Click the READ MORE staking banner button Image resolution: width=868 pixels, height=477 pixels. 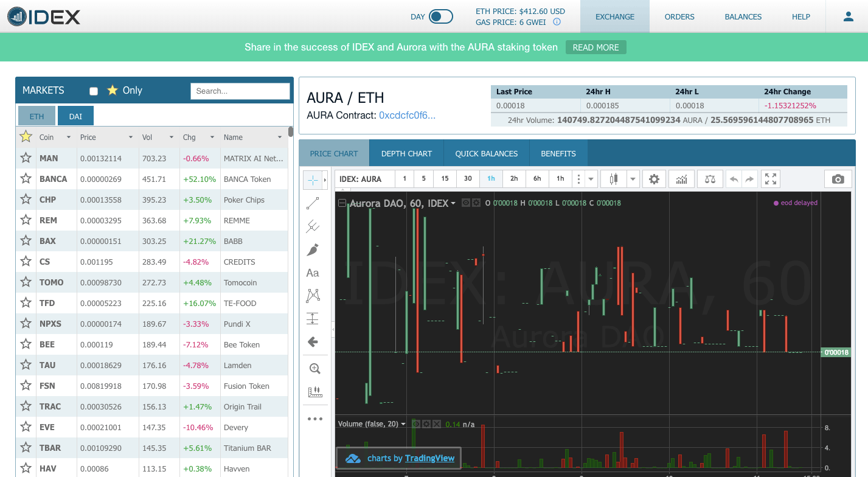[x=595, y=47]
